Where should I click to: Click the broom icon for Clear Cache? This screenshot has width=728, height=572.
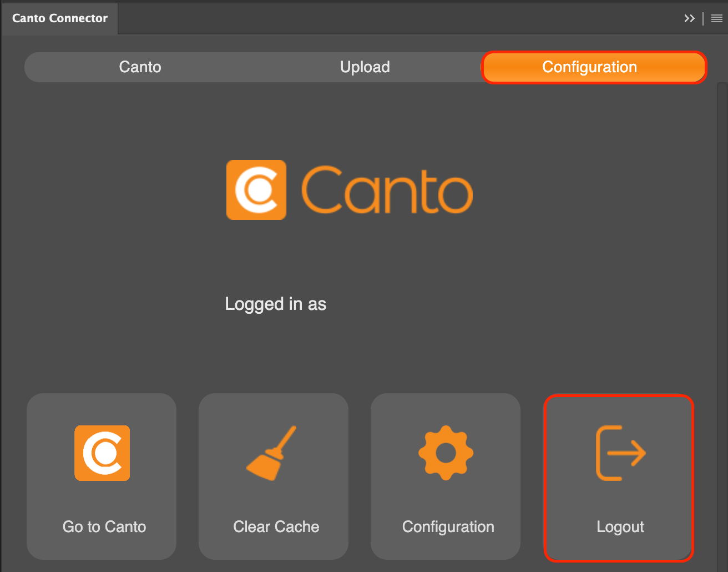[272, 453]
